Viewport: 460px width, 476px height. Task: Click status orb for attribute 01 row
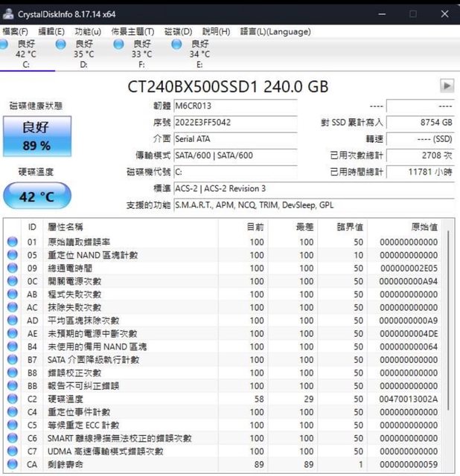13,242
